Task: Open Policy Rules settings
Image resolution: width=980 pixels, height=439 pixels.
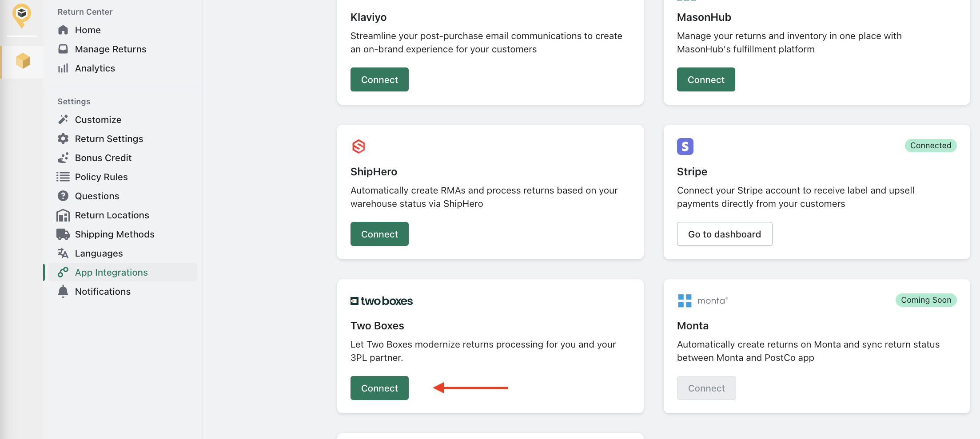Action: tap(101, 177)
